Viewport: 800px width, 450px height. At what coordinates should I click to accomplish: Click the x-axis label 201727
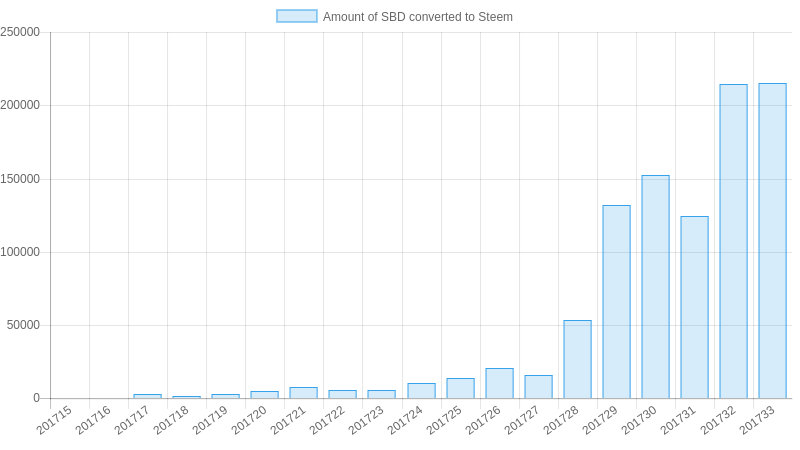522,420
